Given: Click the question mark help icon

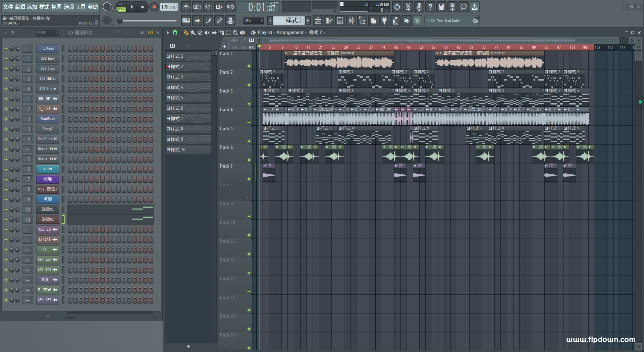Looking at the screenshot, I should click(x=430, y=7).
